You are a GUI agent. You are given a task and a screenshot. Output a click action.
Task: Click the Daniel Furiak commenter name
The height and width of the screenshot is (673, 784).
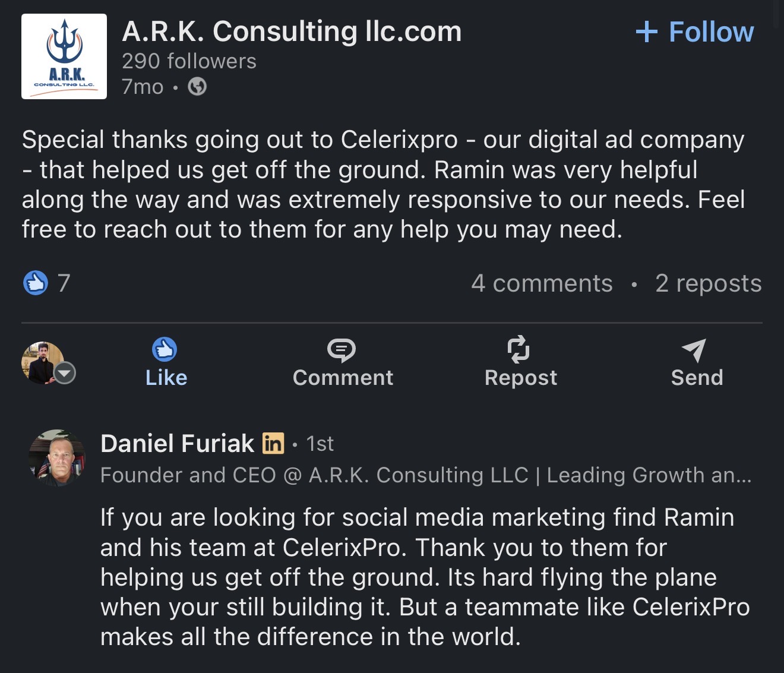pos(177,444)
